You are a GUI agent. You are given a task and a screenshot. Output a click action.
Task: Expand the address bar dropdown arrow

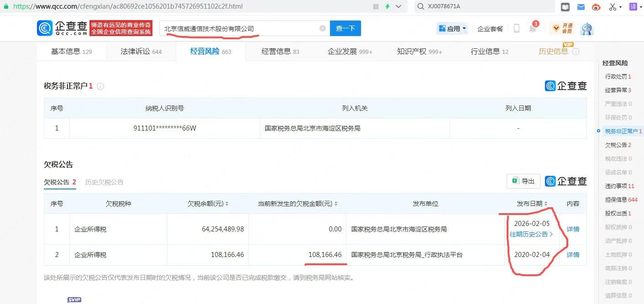click(399, 6)
